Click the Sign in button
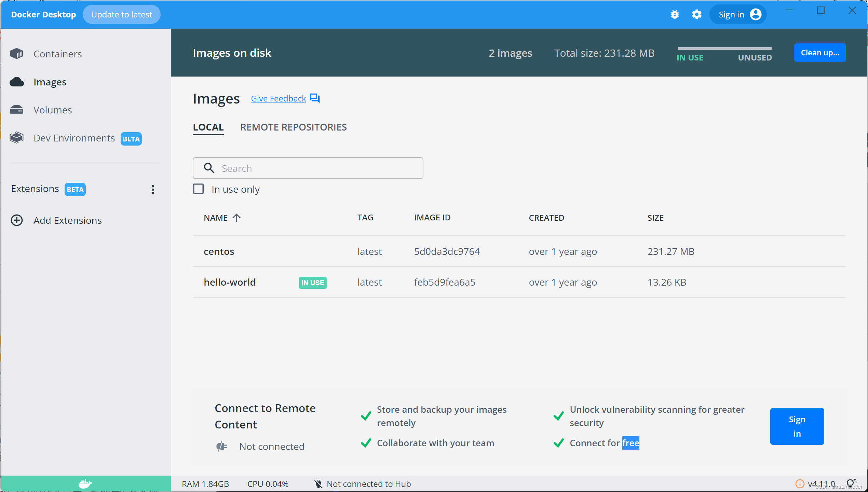The height and width of the screenshot is (492, 868). (797, 426)
